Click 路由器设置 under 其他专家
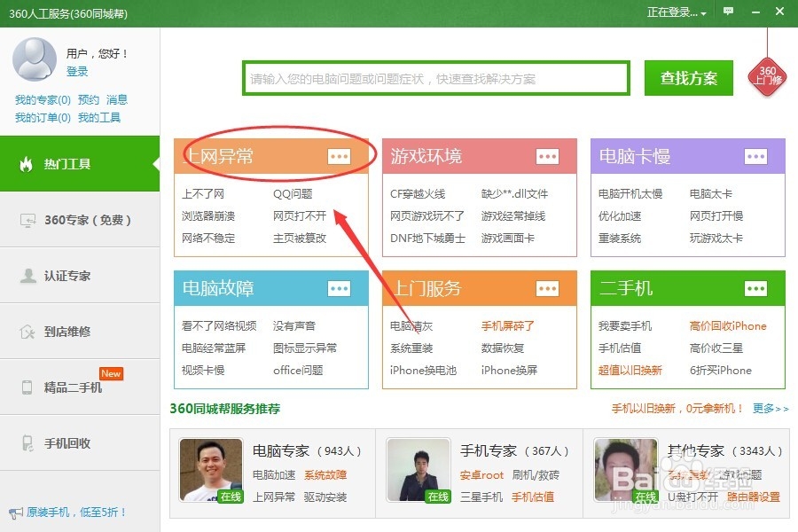 (753, 497)
